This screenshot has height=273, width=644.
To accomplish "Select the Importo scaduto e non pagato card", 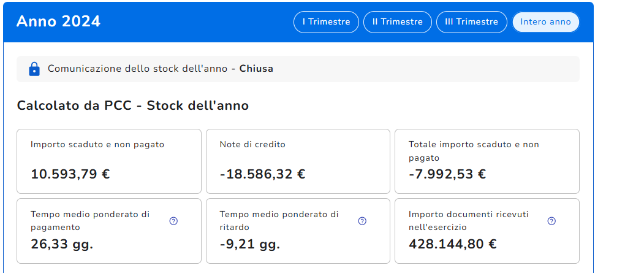I will pos(109,161).
